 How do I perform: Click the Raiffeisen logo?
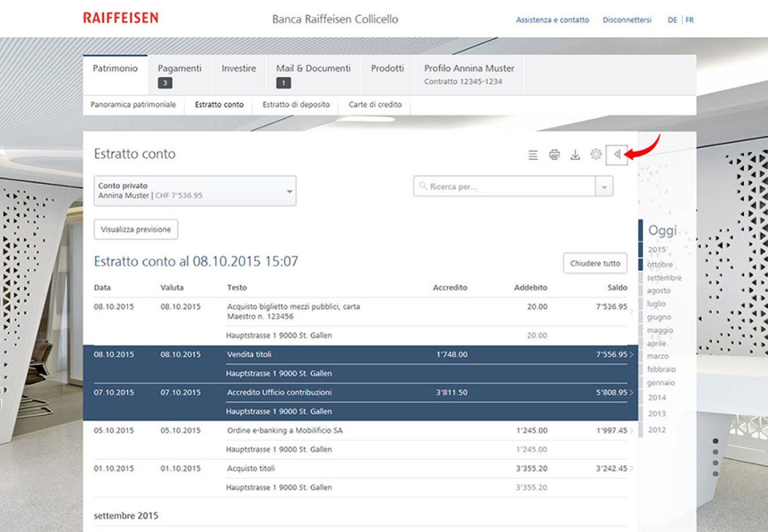tap(121, 18)
